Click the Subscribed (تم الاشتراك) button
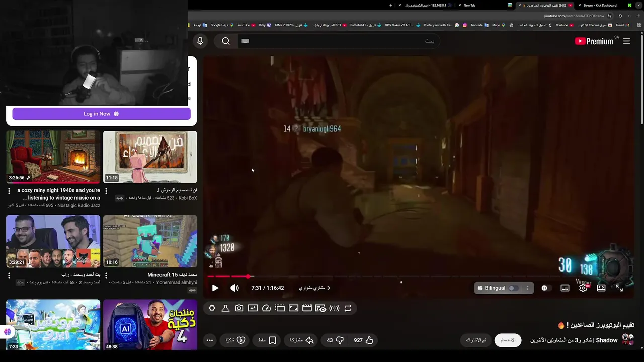Viewport: 644px width, 362px height. [476, 340]
